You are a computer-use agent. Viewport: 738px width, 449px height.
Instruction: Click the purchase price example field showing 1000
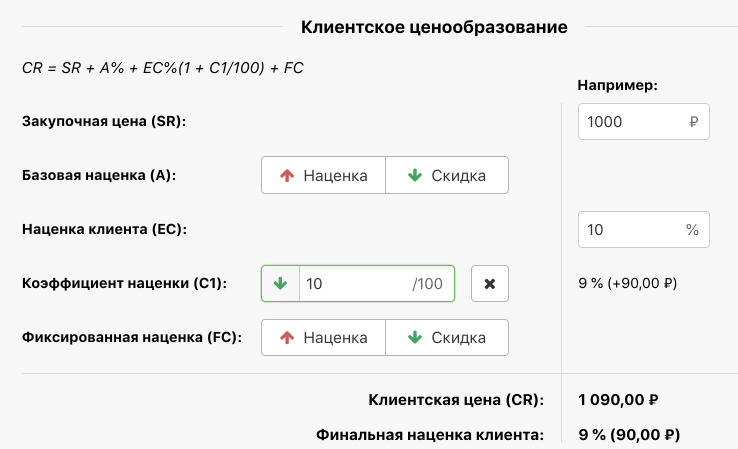tap(632, 122)
